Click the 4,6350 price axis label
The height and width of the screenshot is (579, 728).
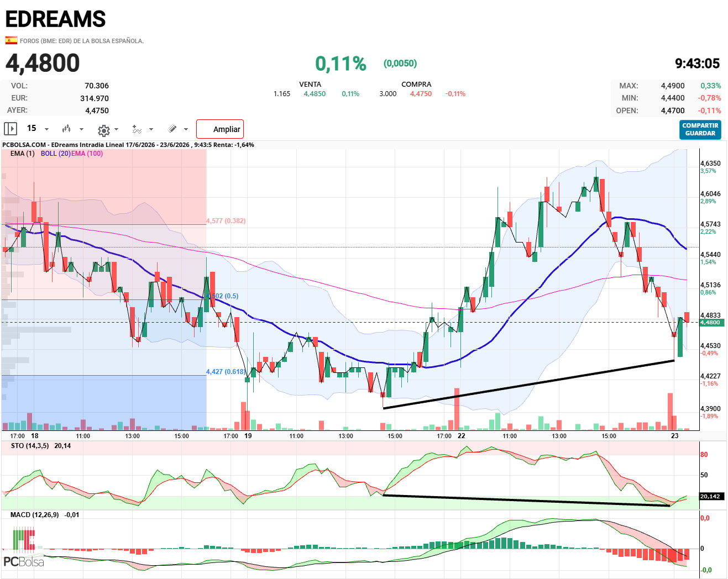[710, 164]
